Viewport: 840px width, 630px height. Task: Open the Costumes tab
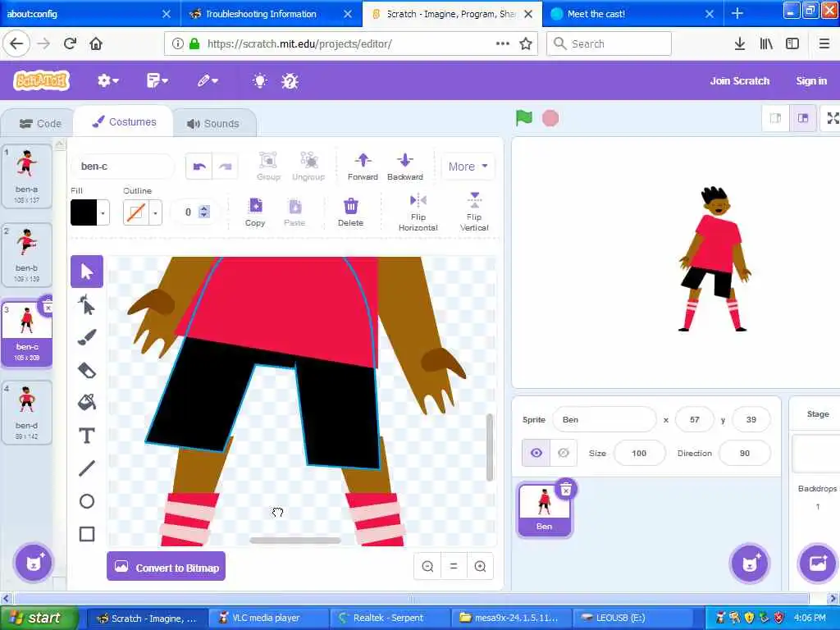pyautogui.click(x=124, y=122)
